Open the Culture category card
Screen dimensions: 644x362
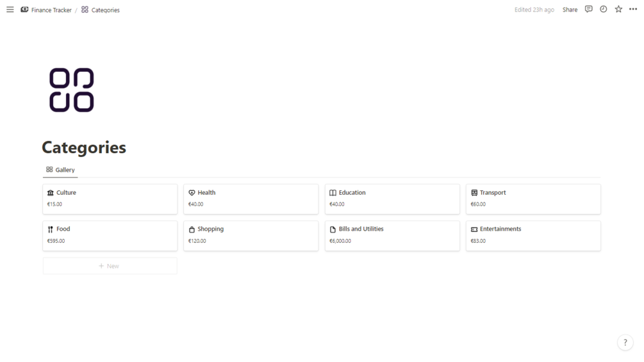[x=110, y=199]
